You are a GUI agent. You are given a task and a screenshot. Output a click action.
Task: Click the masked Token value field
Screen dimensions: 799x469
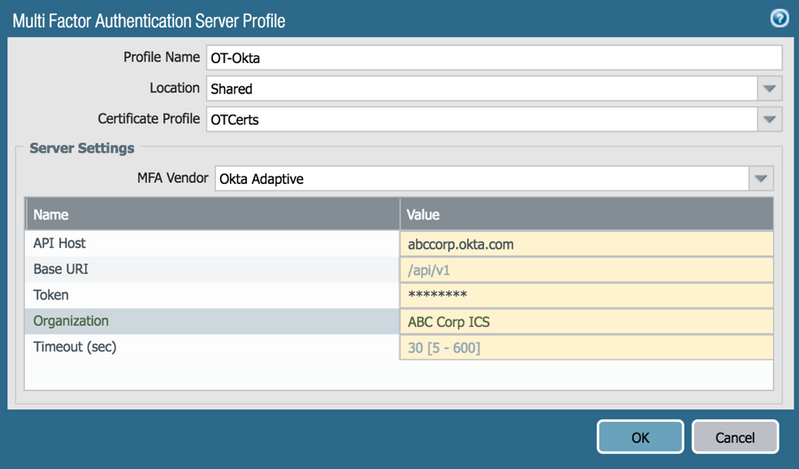pyautogui.click(x=586, y=295)
